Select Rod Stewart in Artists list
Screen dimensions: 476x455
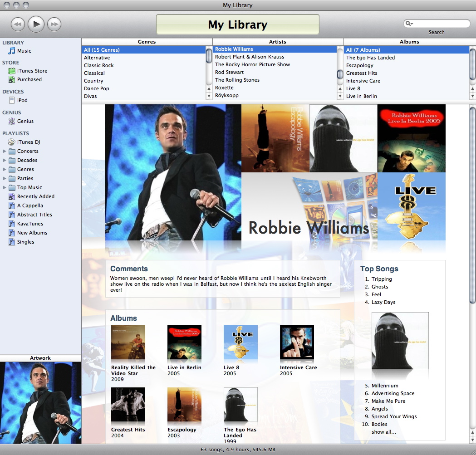tap(275, 72)
